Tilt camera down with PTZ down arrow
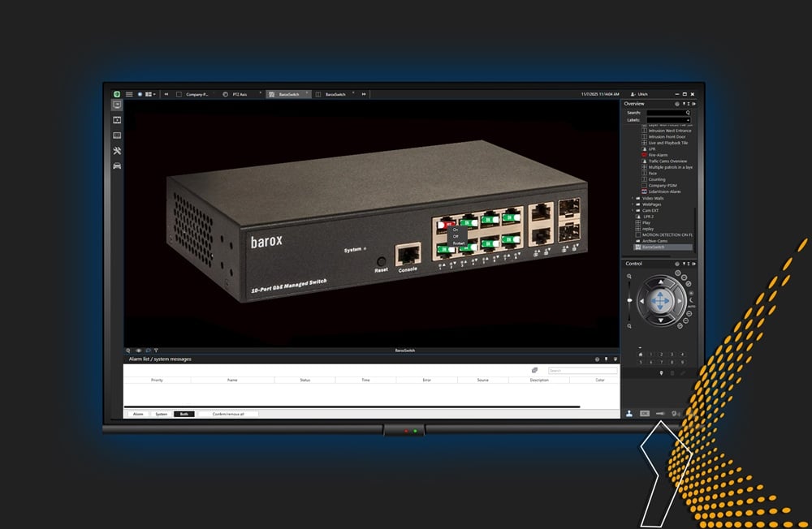 pyautogui.click(x=661, y=320)
